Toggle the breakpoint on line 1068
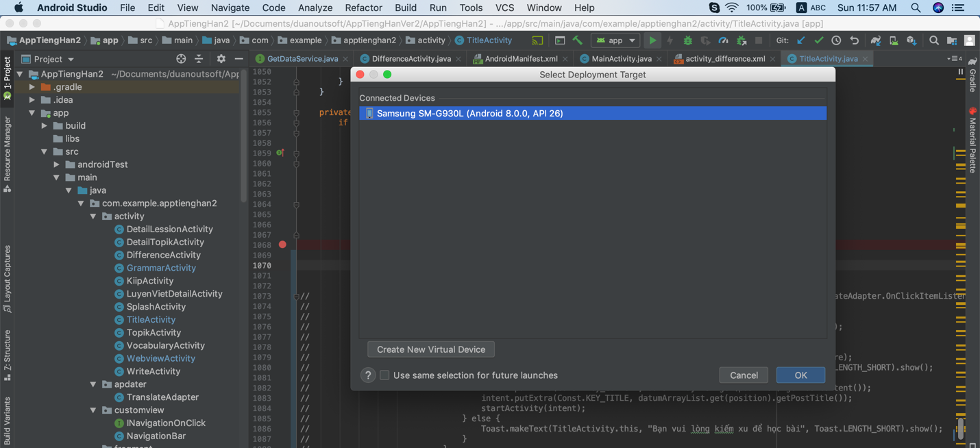 (282, 245)
